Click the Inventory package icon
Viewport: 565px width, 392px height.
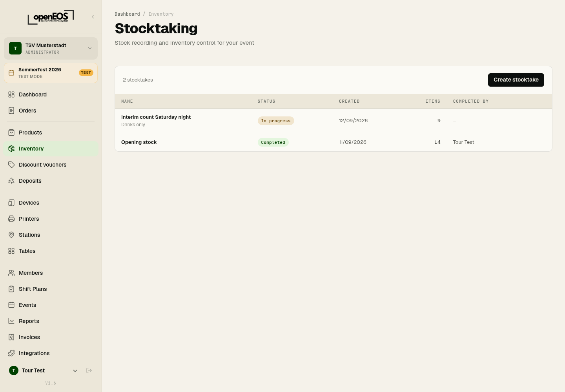point(11,149)
